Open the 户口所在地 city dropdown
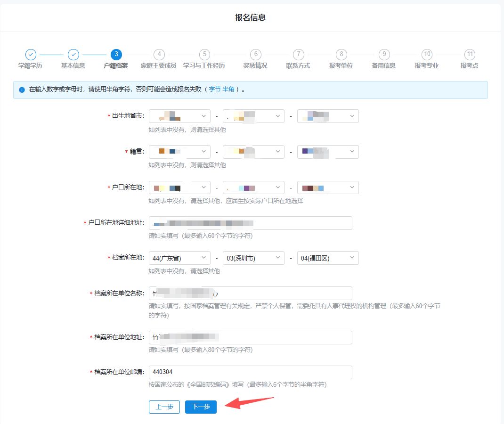 pyautogui.click(x=253, y=188)
